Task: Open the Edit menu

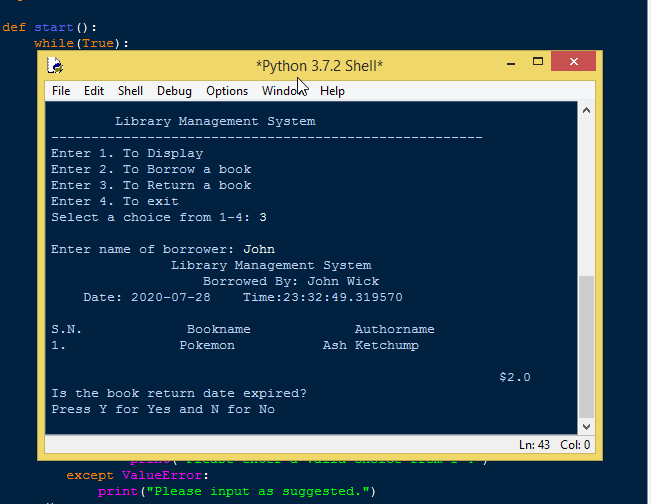Action: point(94,91)
